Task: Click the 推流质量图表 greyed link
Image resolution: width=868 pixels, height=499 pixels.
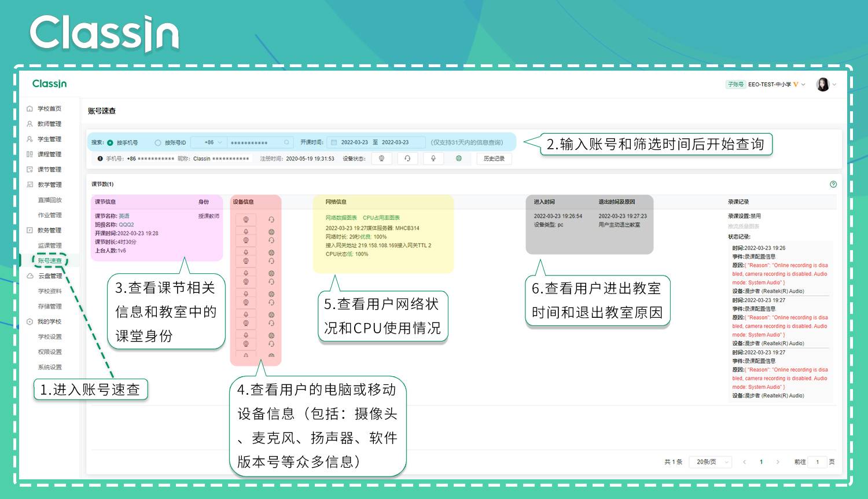Action: [x=743, y=226]
